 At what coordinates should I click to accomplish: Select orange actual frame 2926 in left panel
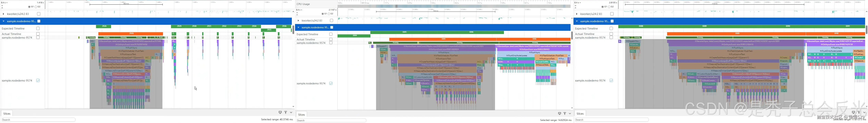click(131, 33)
